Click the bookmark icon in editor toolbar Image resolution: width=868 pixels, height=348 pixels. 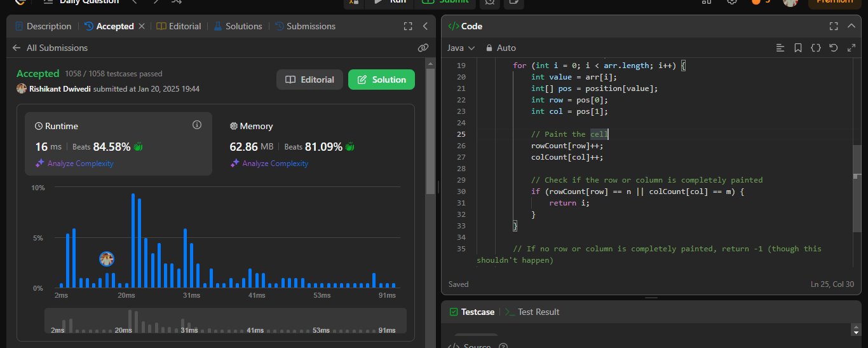pos(798,48)
